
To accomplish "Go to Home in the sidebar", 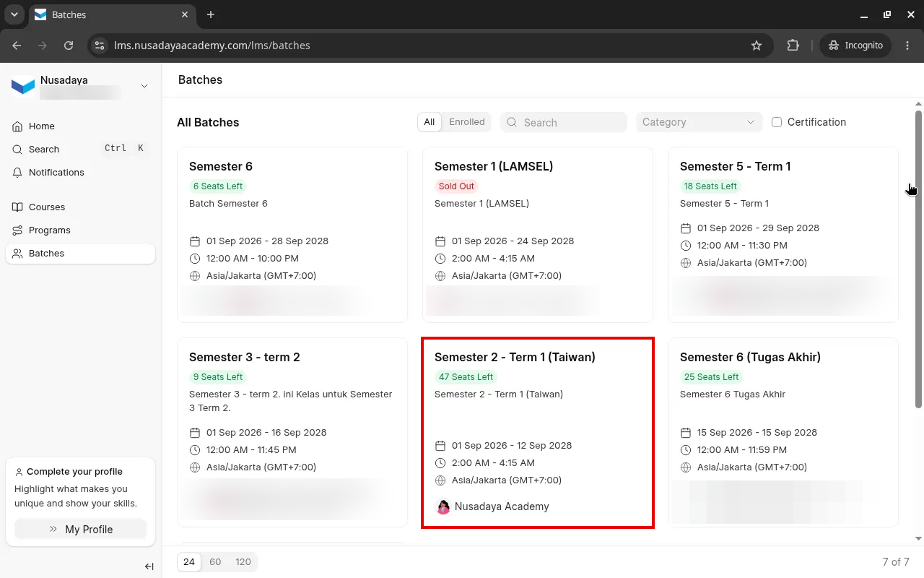I will (80, 126).
